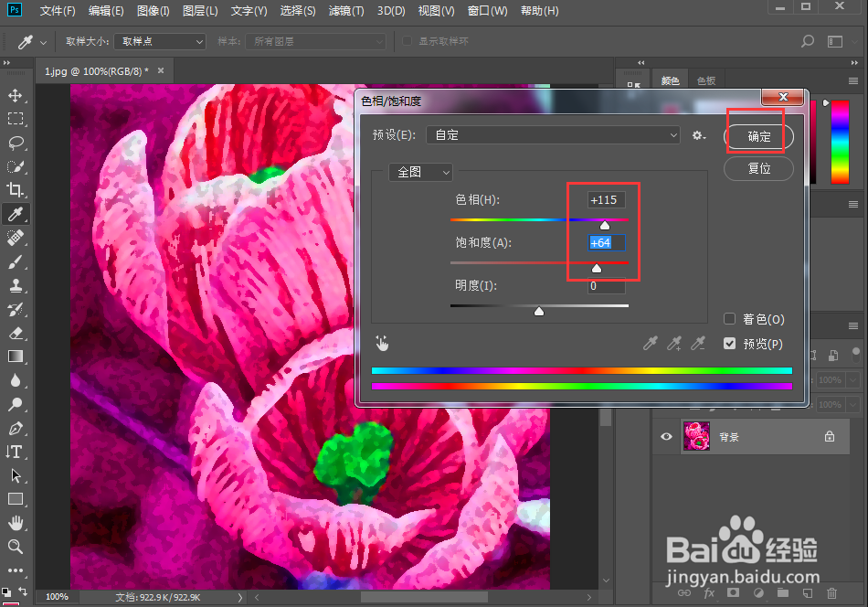Select the Pen tool
The image size is (868, 607).
point(15,428)
